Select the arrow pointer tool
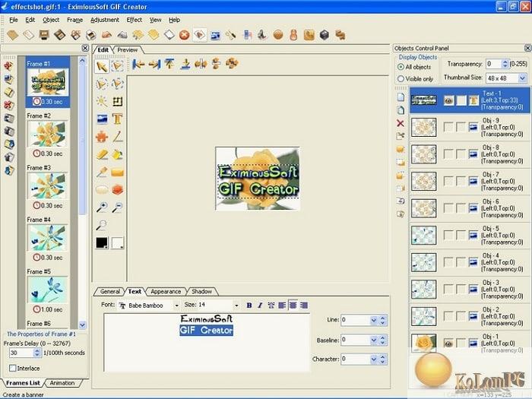 pos(101,66)
